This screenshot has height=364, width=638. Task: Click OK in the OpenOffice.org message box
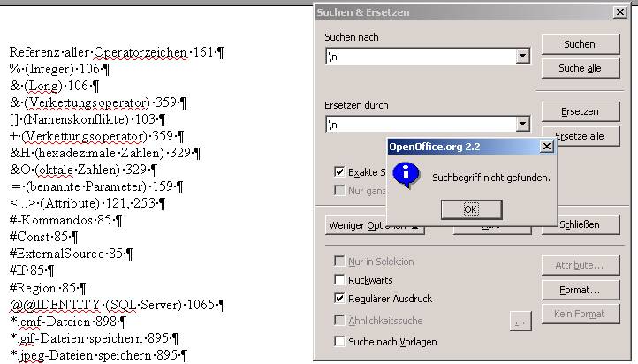[x=471, y=209]
